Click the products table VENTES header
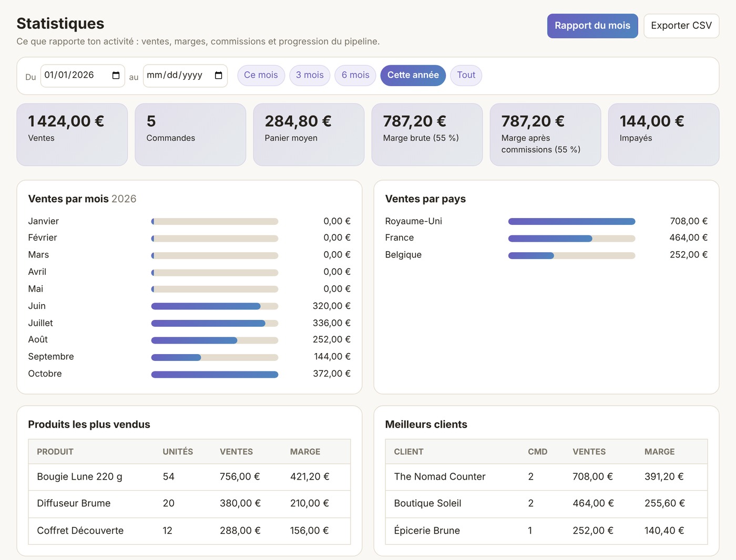 (x=236, y=452)
